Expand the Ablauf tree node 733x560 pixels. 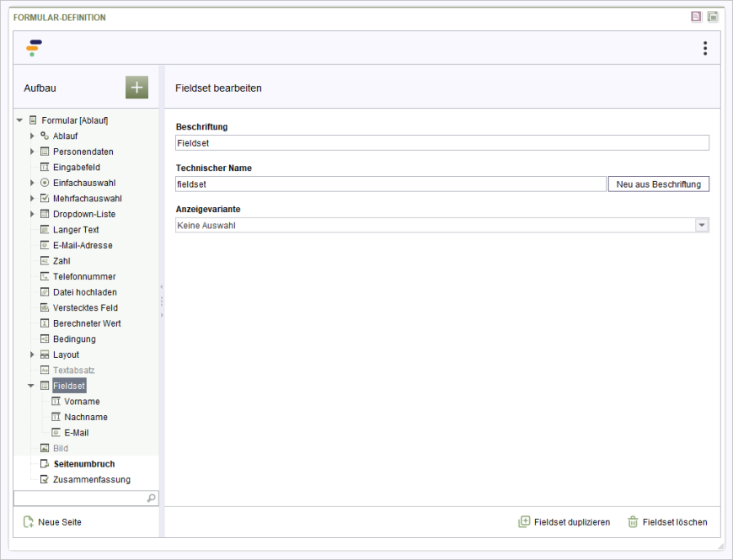(33, 136)
